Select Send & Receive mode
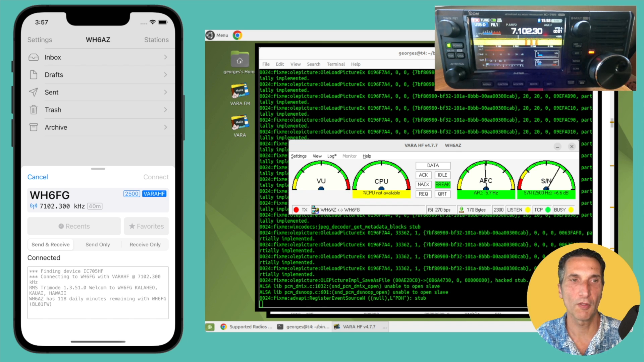The width and height of the screenshot is (644, 362). (51, 245)
